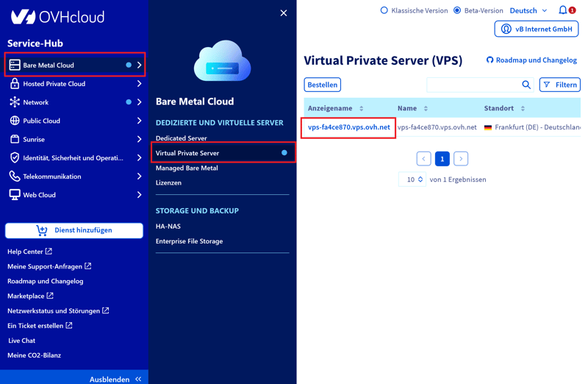Click the VPS search input field
Viewport: 588px width, 384px height.
473,85
